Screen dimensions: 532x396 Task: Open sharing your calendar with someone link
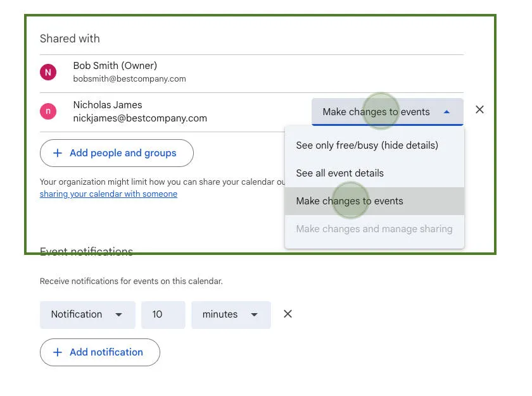(x=108, y=194)
